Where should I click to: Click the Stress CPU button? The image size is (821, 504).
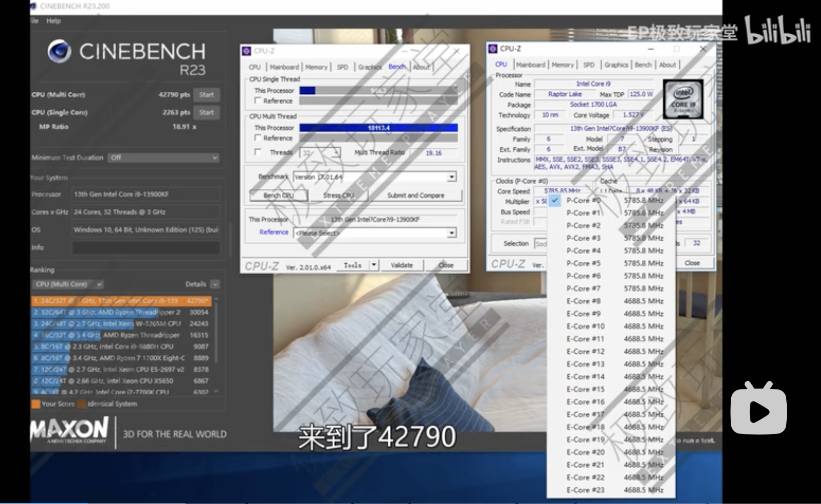338,195
